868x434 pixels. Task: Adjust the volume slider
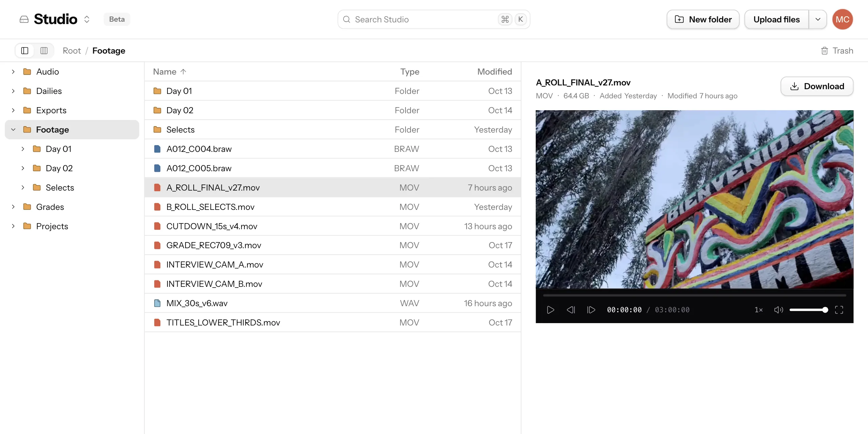(x=809, y=310)
